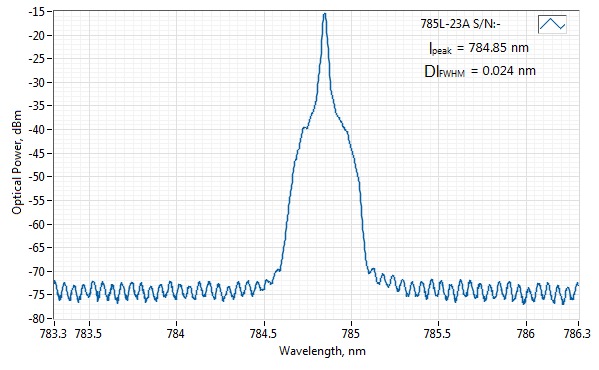Click the 'Optical Power, dBm' axis label
Image resolution: width=599 pixels, height=370 pixels.
16,162
